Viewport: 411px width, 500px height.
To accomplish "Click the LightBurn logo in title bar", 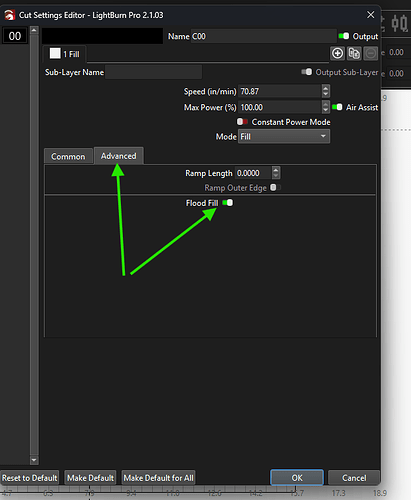I will (x=9, y=15).
